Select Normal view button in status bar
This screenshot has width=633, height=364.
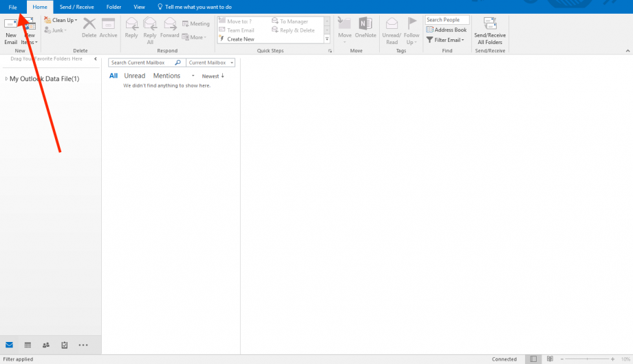[534, 359]
